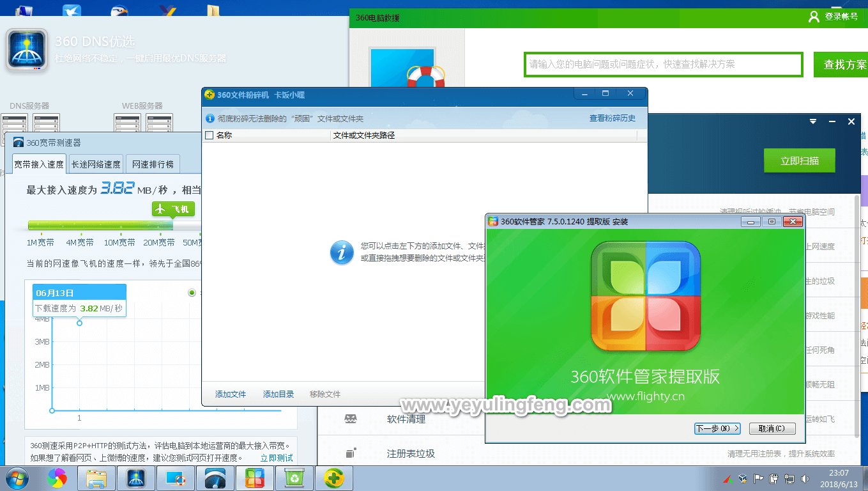Switch to 360电脑救援 on the taskbar
Image resolution: width=868 pixels, height=491 pixels.
[x=176, y=478]
